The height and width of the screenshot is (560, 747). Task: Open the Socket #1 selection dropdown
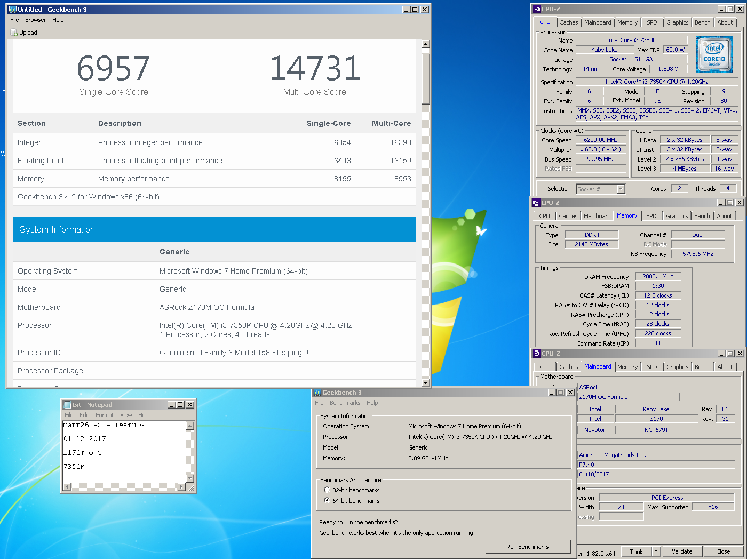pos(621,189)
